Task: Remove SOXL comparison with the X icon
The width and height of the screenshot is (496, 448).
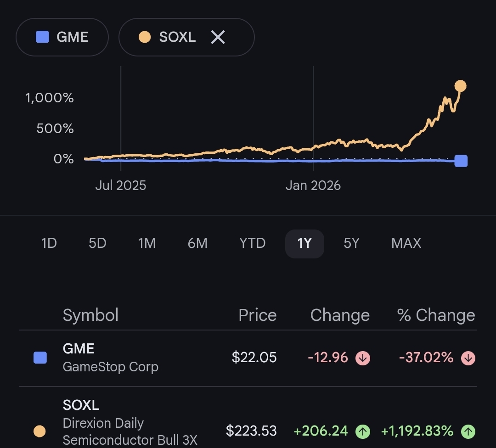Action: point(218,37)
